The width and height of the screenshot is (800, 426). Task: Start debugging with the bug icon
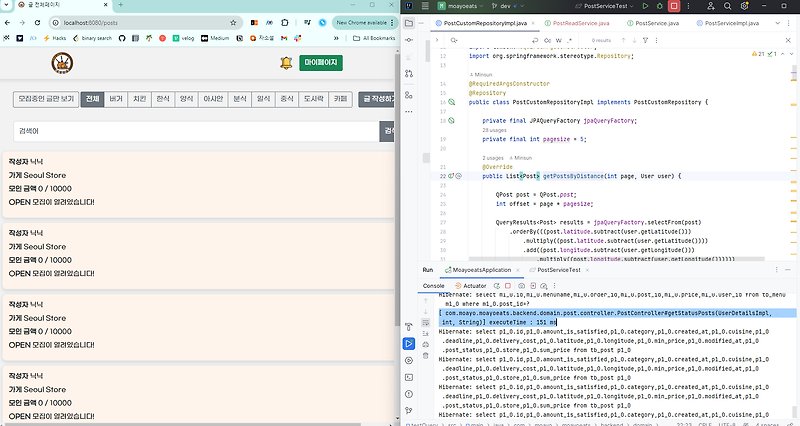click(x=659, y=6)
